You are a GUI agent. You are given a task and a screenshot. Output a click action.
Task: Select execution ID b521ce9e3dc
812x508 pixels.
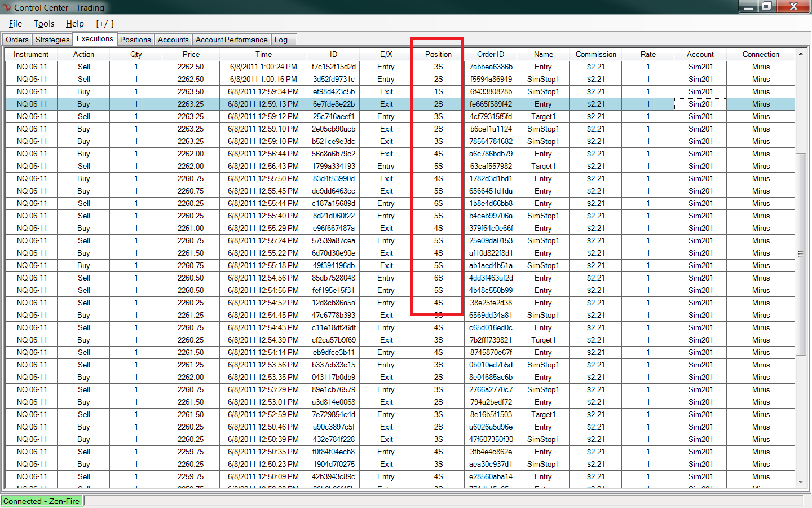334,141
